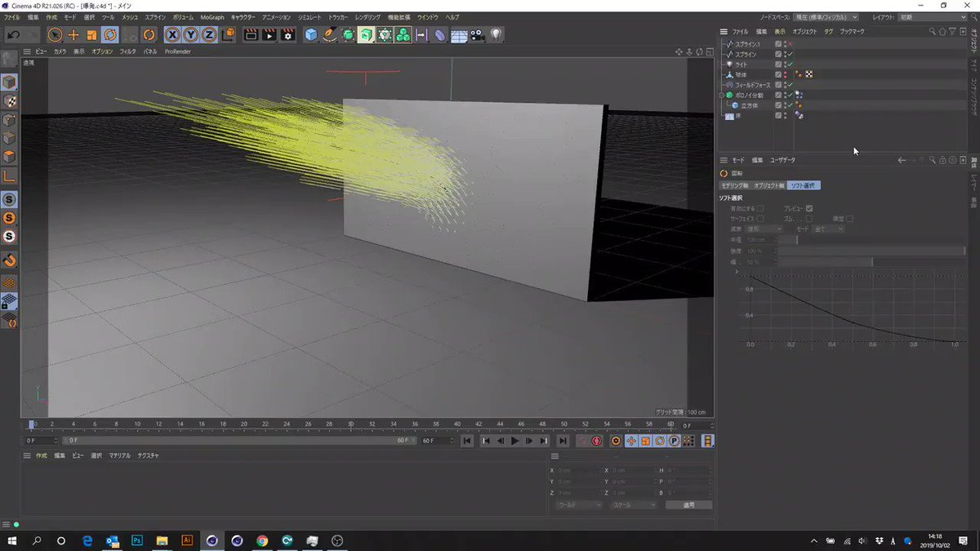Select フィールドフォース object in list
The height and width of the screenshot is (551, 980).
click(752, 85)
